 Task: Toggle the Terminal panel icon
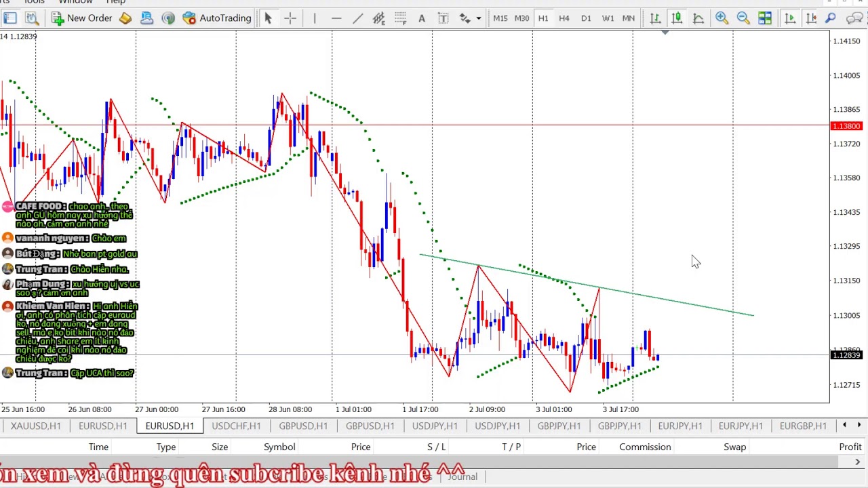[10, 18]
